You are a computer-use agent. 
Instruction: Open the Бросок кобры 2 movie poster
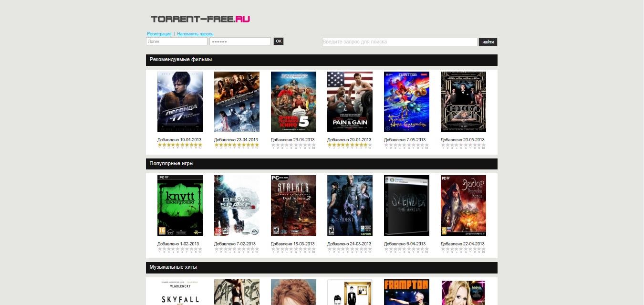237,102
